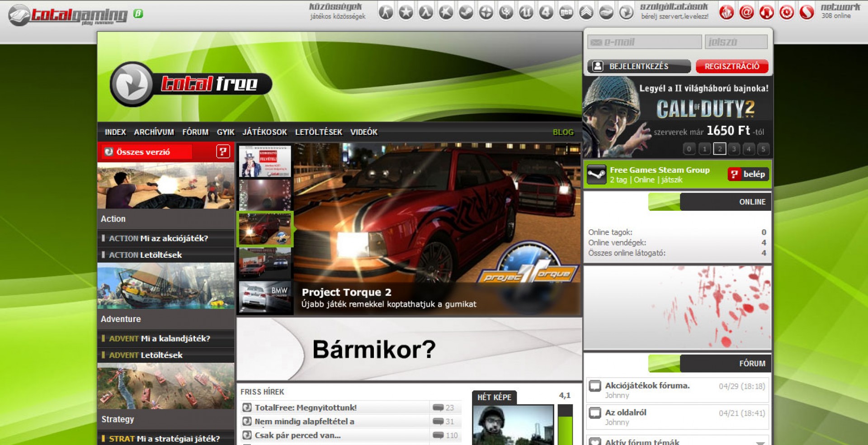Click the jelszó password field
Screen dimensions: 868x445
tap(736, 42)
